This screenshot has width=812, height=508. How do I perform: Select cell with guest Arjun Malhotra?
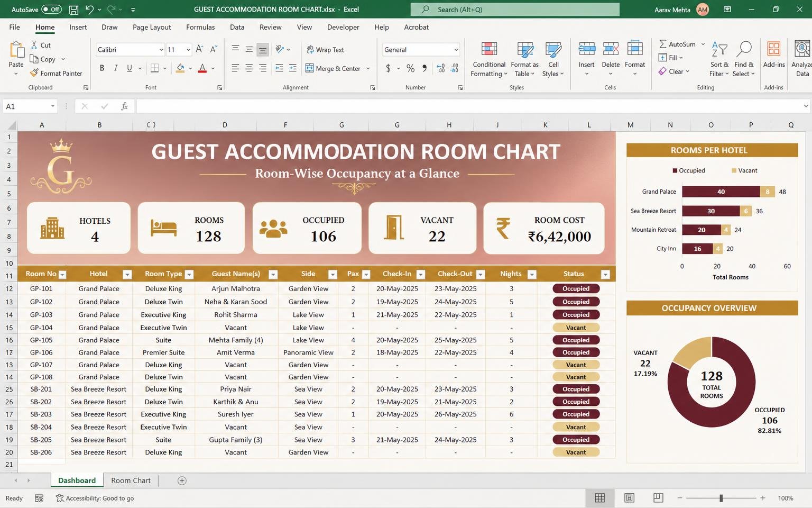[x=236, y=288]
